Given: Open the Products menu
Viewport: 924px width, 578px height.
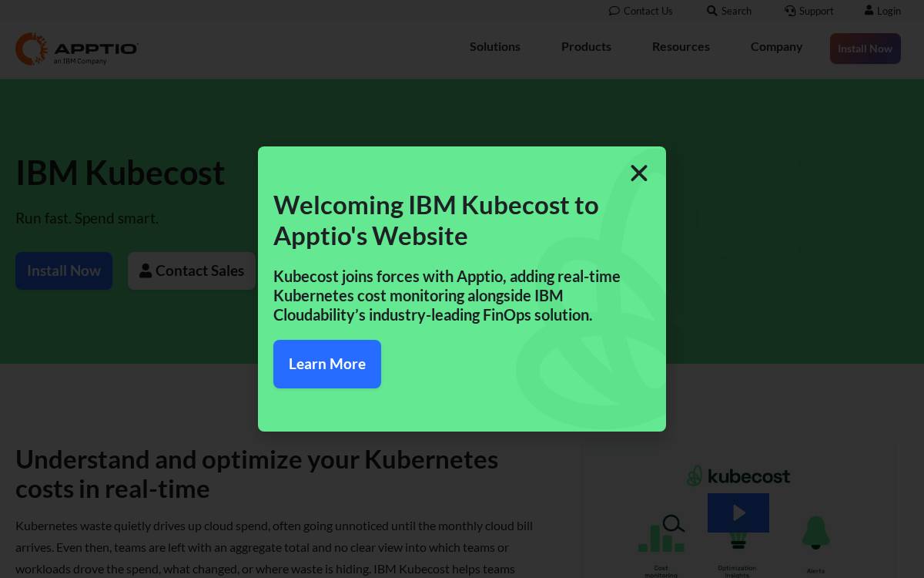Looking at the screenshot, I should point(586,46).
